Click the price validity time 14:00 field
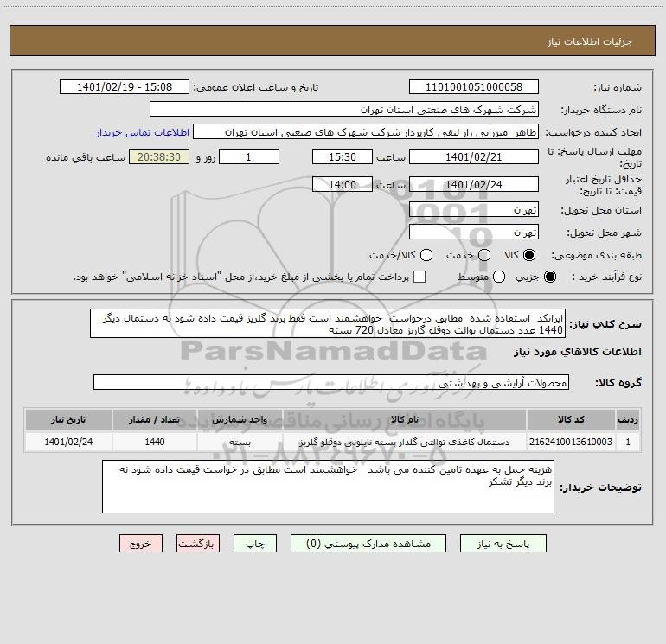The height and width of the screenshot is (644, 666). click(x=343, y=184)
